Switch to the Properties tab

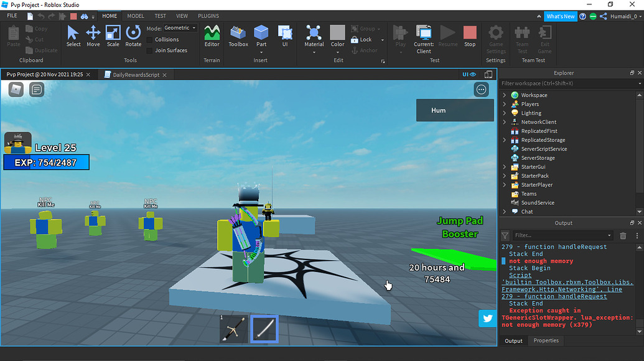(546, 340)
